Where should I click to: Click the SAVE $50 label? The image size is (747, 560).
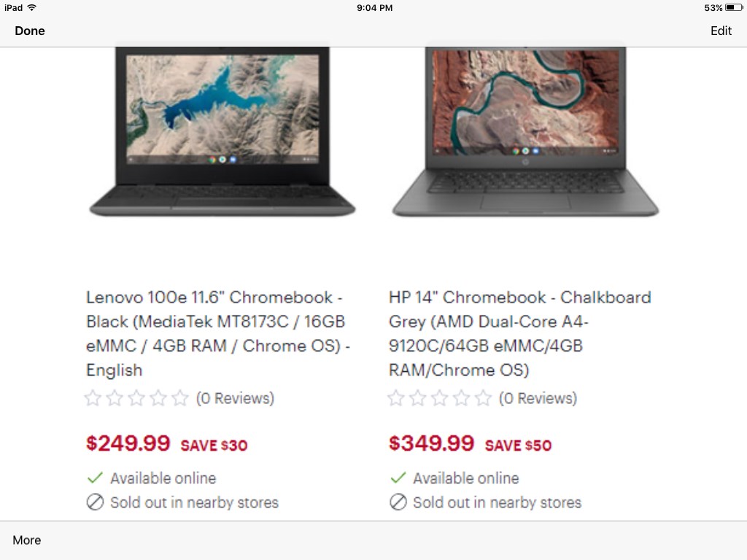point(518,445)
